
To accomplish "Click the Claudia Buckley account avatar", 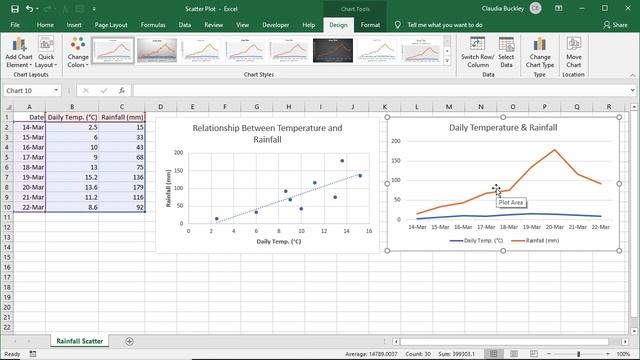I will [536, 9].
